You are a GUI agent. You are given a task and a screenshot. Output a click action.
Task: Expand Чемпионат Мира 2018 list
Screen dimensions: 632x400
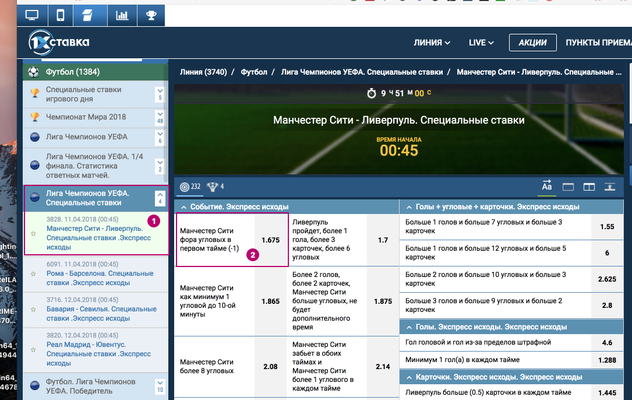pyautogui.click(x=160, y=117)
